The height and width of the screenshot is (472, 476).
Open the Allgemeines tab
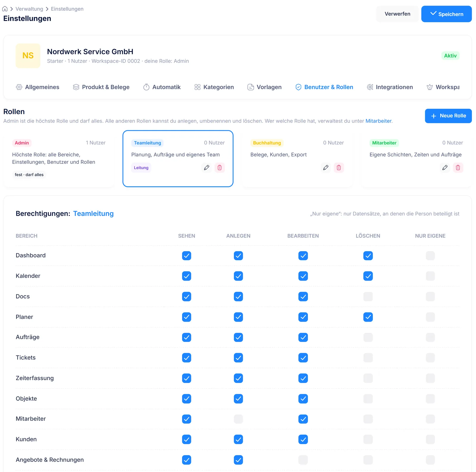click(x=37, y=87)
